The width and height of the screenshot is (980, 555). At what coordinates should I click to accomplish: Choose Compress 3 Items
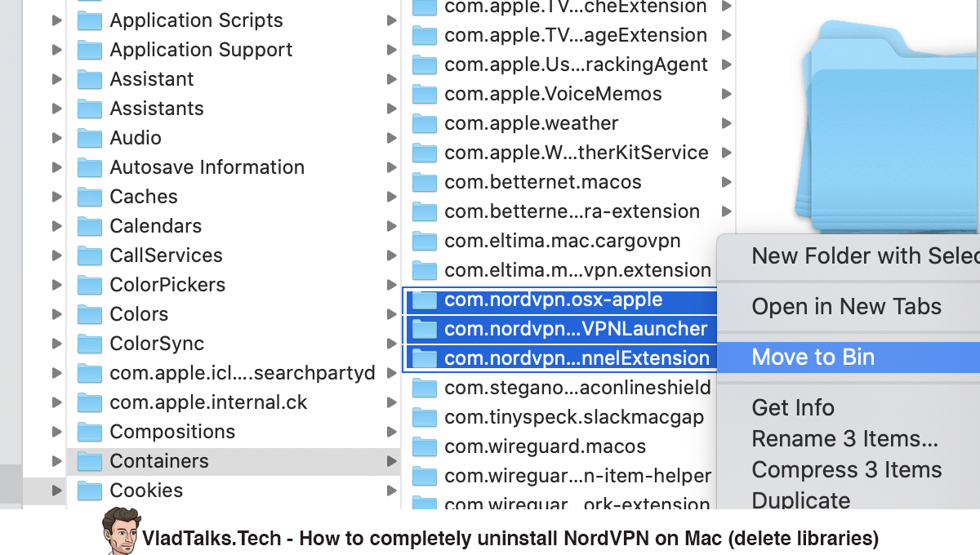[849, 470]
